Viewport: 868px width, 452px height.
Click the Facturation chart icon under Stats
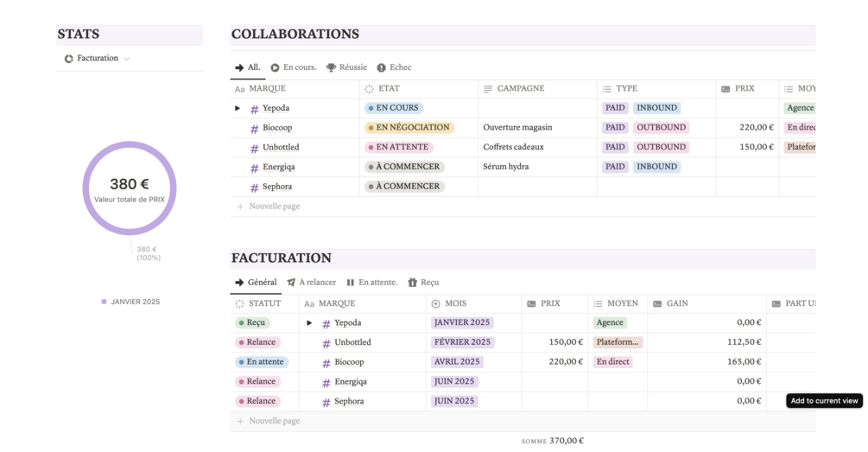68,59
